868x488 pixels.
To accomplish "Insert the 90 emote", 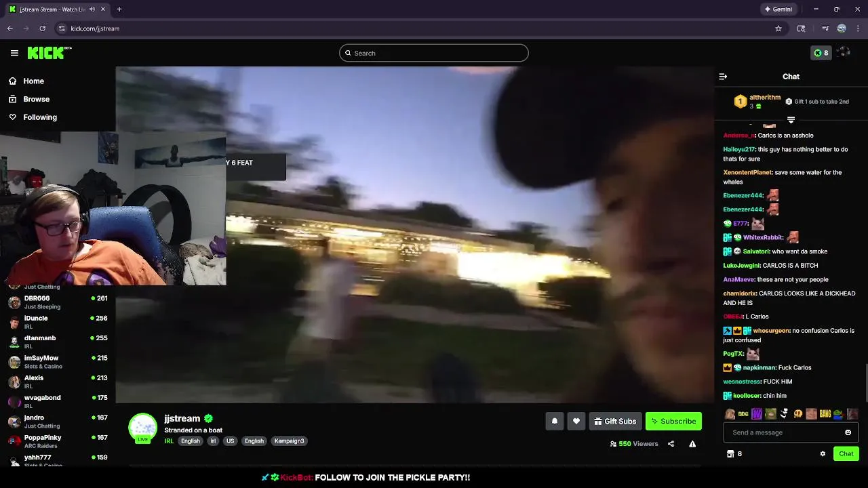I will (797, 413).
